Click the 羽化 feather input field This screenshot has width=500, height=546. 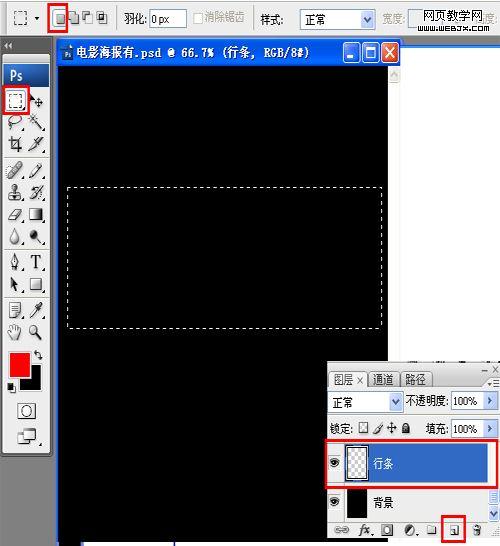coord(168,19)
